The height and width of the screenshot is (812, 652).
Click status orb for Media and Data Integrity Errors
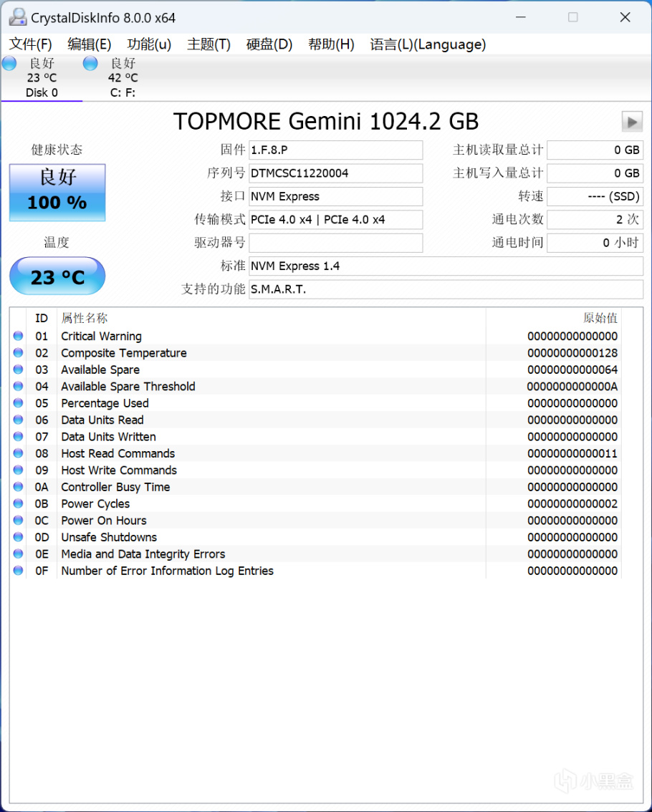pyautogui.click(x=18, y=554)
